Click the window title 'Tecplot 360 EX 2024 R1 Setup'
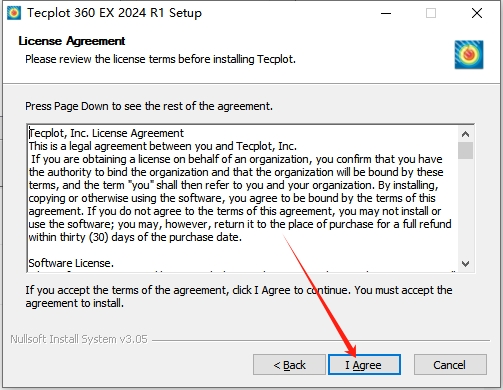This screenshot has width=503, height=390. click(x=114, y=13)
